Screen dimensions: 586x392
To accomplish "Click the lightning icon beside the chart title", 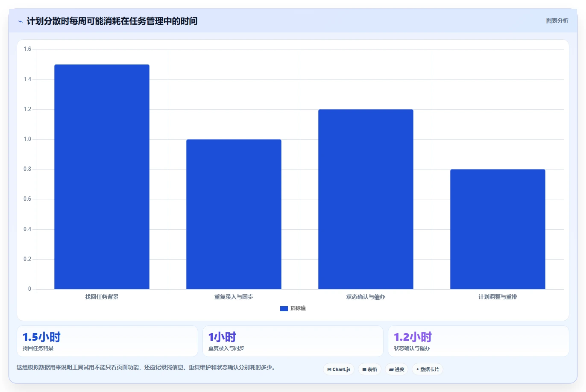I will (x=20, y=21).
